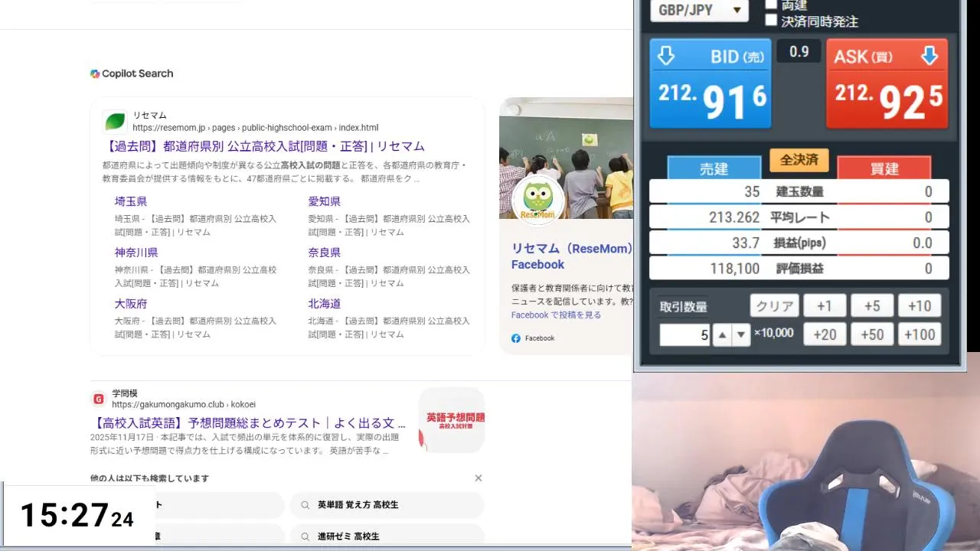Viewport: 980px width, 551px height.
Task: Open the 神奈川県 sublink
Action: [x=136, y=253]
